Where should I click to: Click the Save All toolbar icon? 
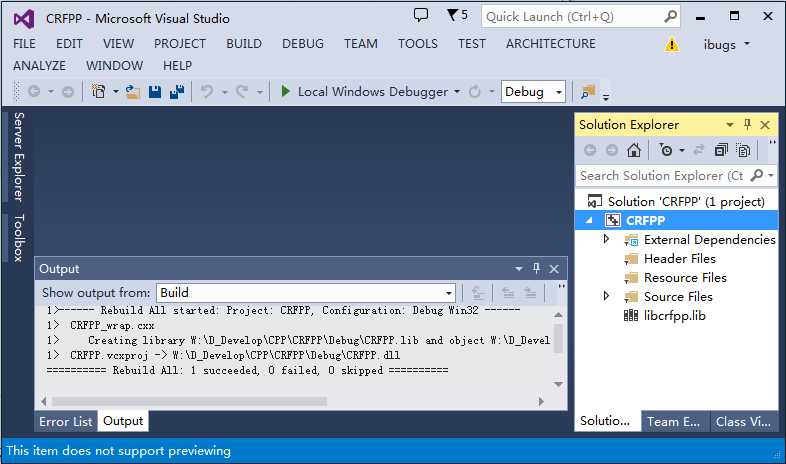click(x=177, y=92)
